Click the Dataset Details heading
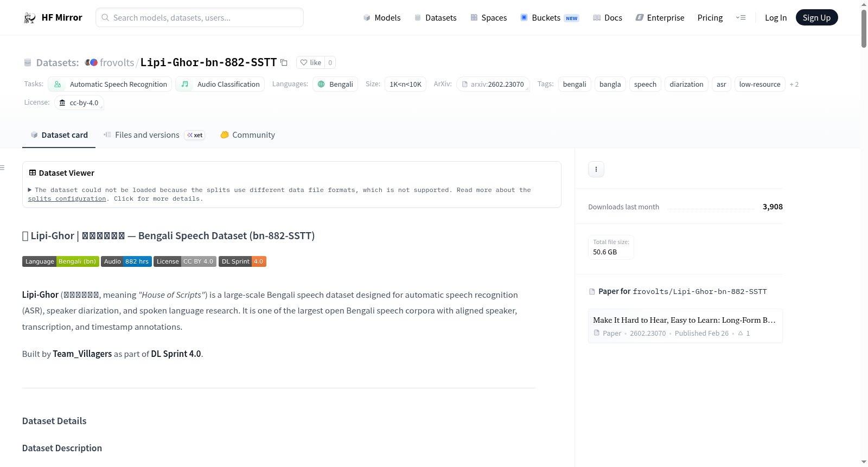Image resolution: width=868 pixels, height=467 pixels. [54, 421]
